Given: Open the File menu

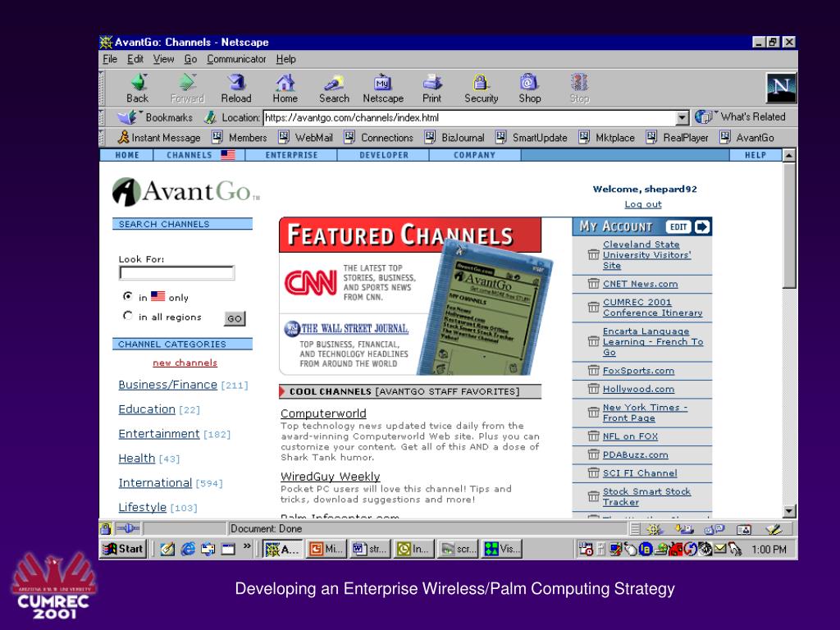Looking at the screenshot, I should pos(110,59).
